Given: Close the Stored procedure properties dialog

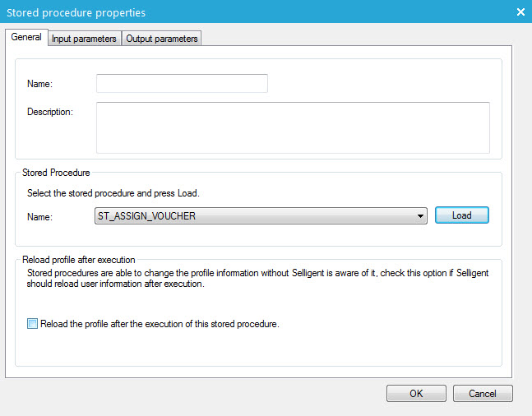Looking at the screenshot, I should point(520,12).
